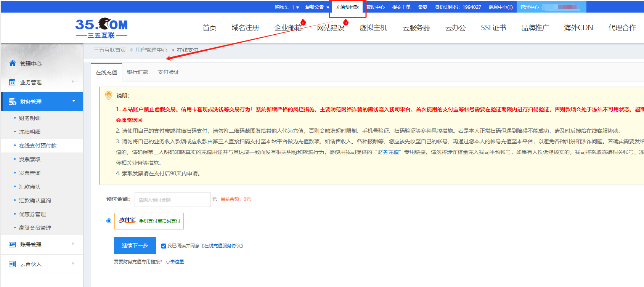Expand the 购物车 dropdown arrow
This screenshot has width=644, height=287.
[x=297, y=7]
